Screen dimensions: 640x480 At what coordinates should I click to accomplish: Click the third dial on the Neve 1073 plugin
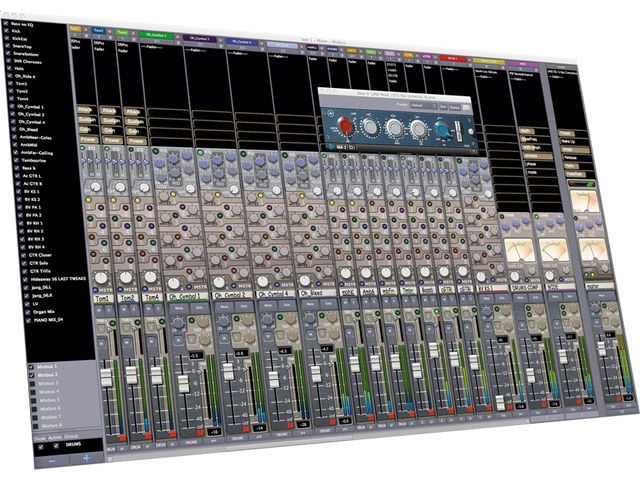point(394,128)
